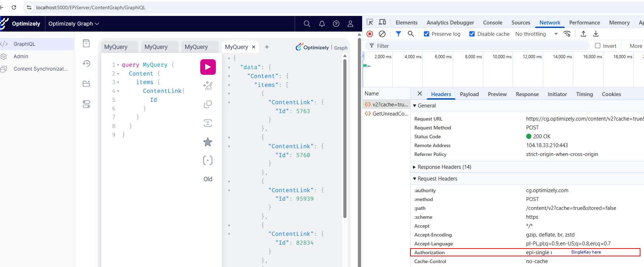This screenshot has width=644, height=267.
Task: Open the history panel icon
Action: (86, 63)
